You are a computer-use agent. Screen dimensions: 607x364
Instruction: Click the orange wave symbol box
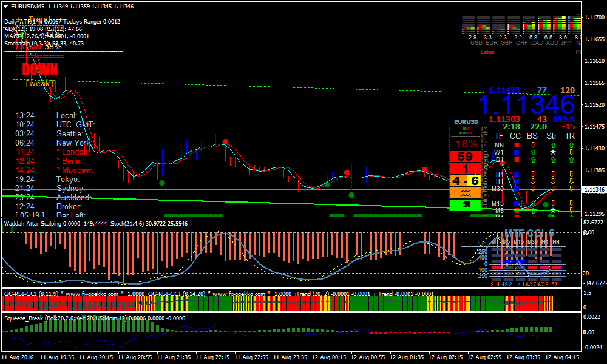coord(466,193)
